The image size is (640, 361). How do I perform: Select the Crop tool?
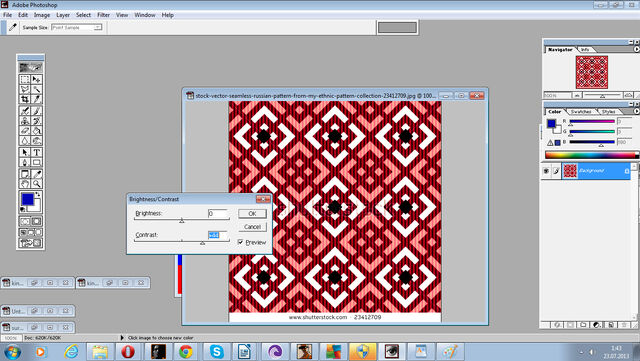point(25,99)
